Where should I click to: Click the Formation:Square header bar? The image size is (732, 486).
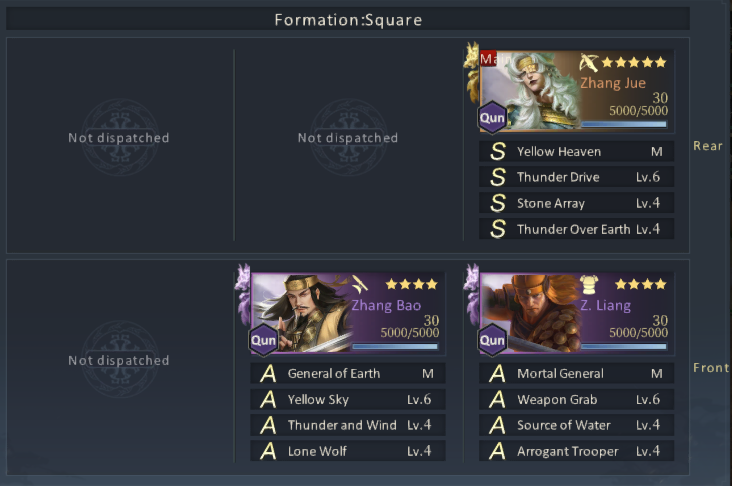pos(348,20)
